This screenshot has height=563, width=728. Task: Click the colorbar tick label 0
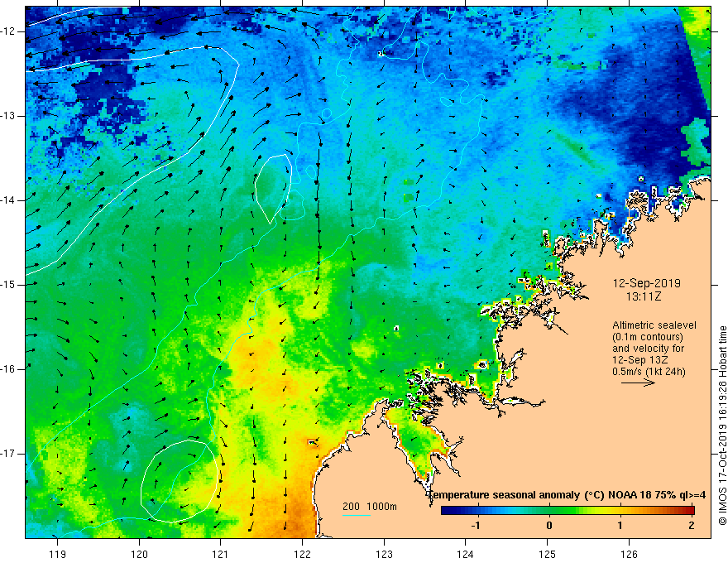(x=549, y=526)
